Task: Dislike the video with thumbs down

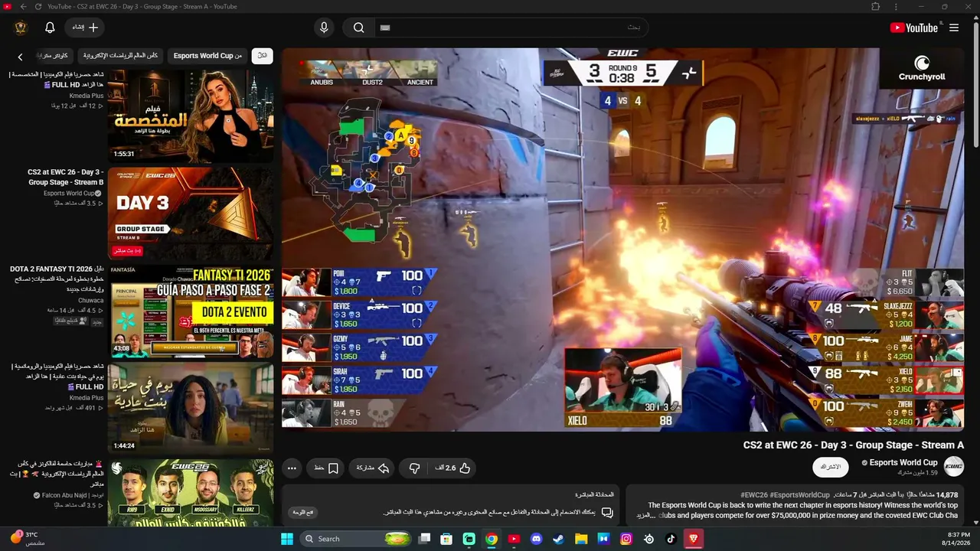Action: click(x=415, y=468)
